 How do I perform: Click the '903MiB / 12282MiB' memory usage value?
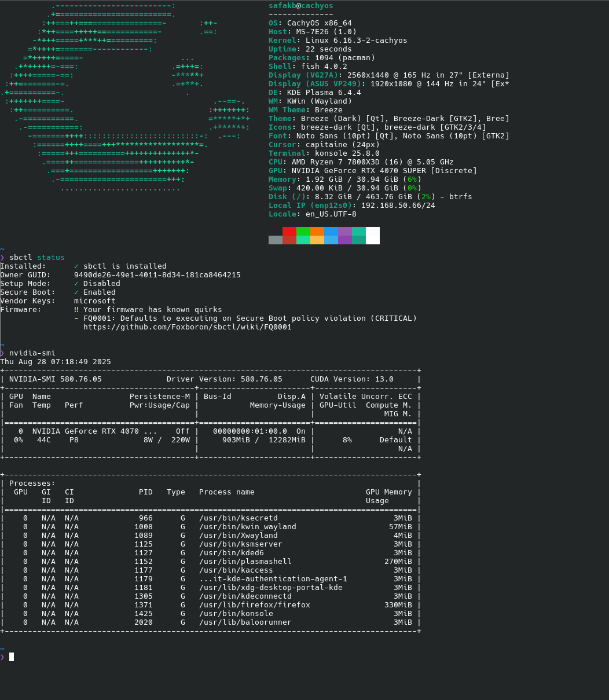(264, 440)
